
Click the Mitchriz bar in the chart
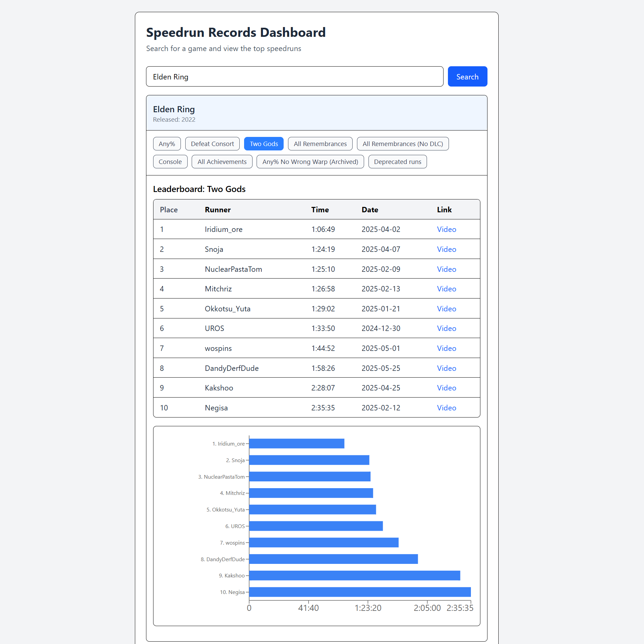click(311, 493)
